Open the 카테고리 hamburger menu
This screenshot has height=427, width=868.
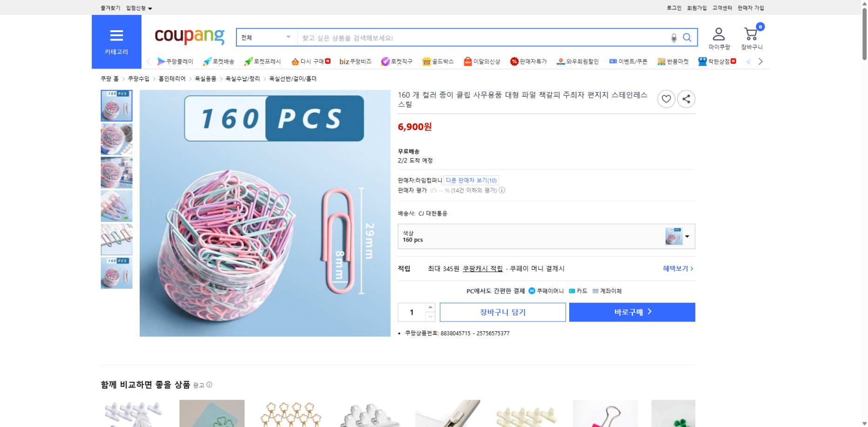pyautogui.click(x=116, y=35)
